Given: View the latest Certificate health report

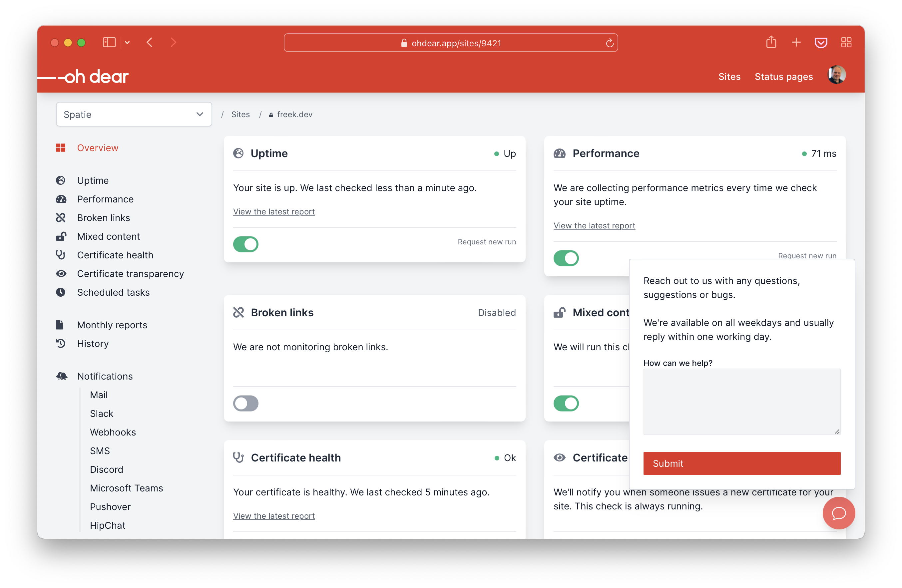Looking at the screenshot, I should (274, 516).
